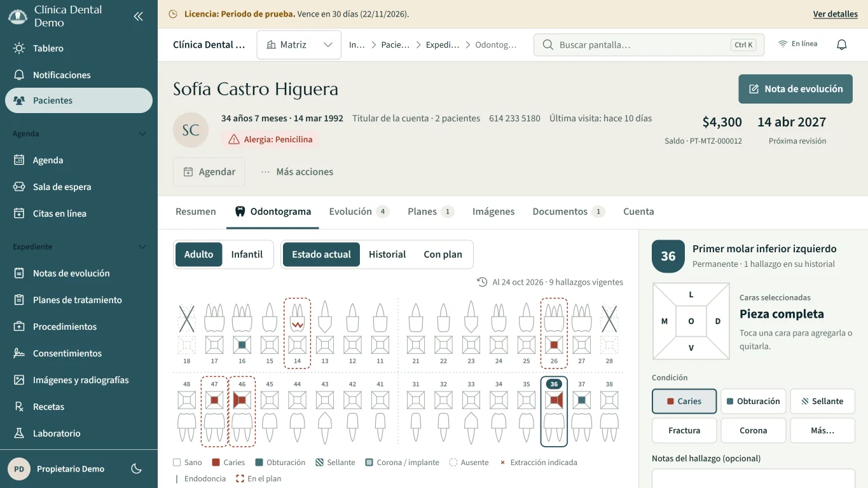868x488 pixels.
Task: Select the L face on the tooth diagram
Action: tap(691, 294)
